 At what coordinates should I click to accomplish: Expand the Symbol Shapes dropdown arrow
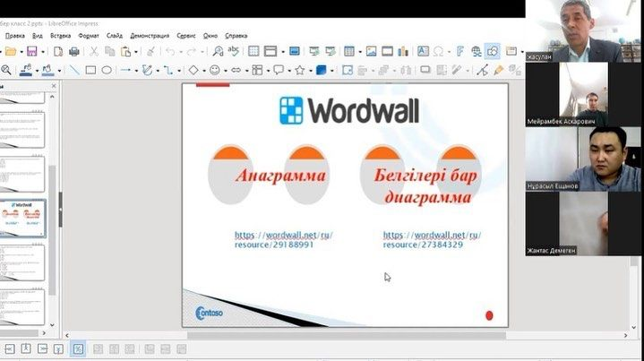click(225, 71)
